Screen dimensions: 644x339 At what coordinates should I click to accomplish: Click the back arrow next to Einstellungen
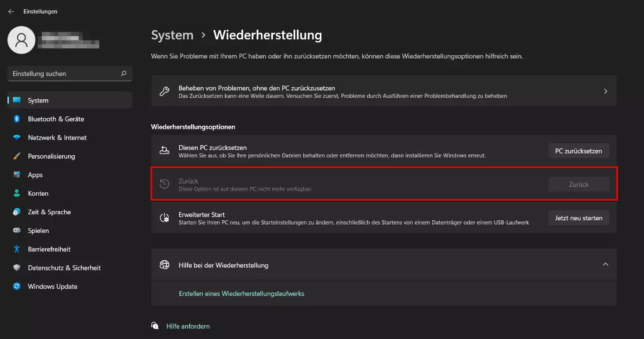click(x=11, y=12)
